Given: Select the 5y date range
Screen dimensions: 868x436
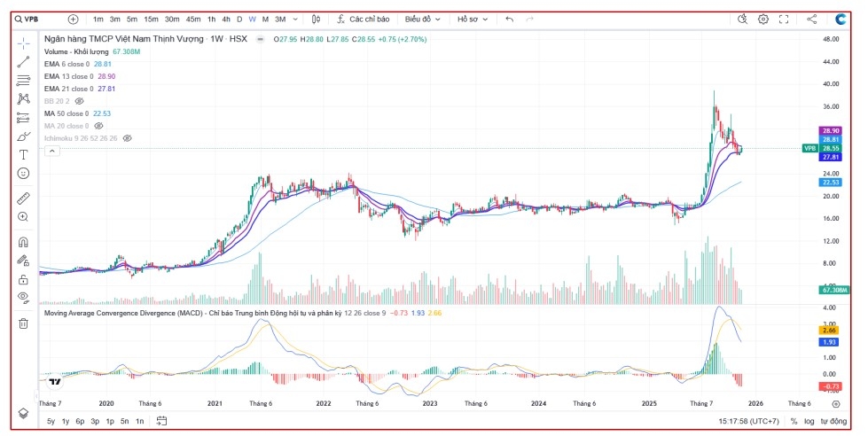Looking at the screenshot, I should pyautogui.click(x=51, y=421).
